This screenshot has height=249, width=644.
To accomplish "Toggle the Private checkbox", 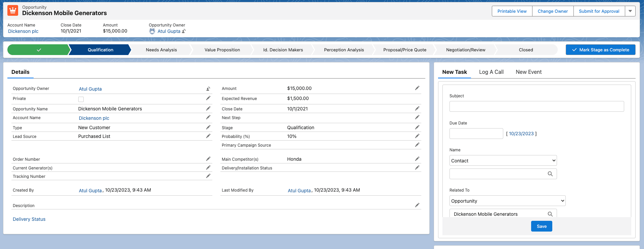I will [81, 99].
